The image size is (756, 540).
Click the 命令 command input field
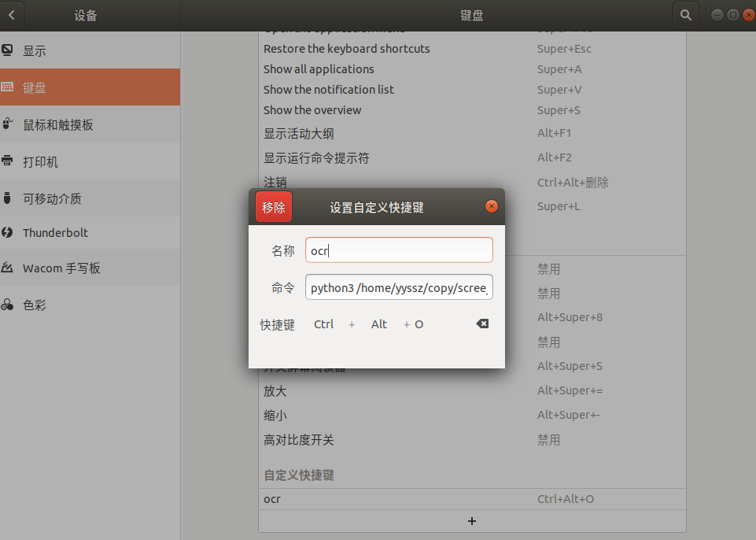399,287
